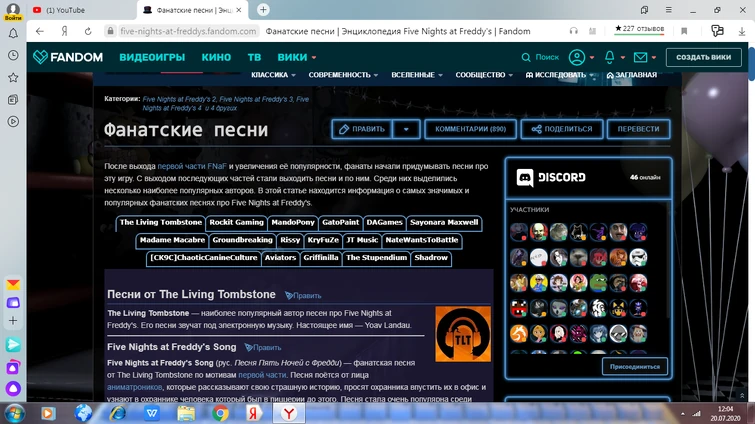Select The Living Tombstone tab
This screenshot has height=424, width=755.
click(x=160, y=222)
